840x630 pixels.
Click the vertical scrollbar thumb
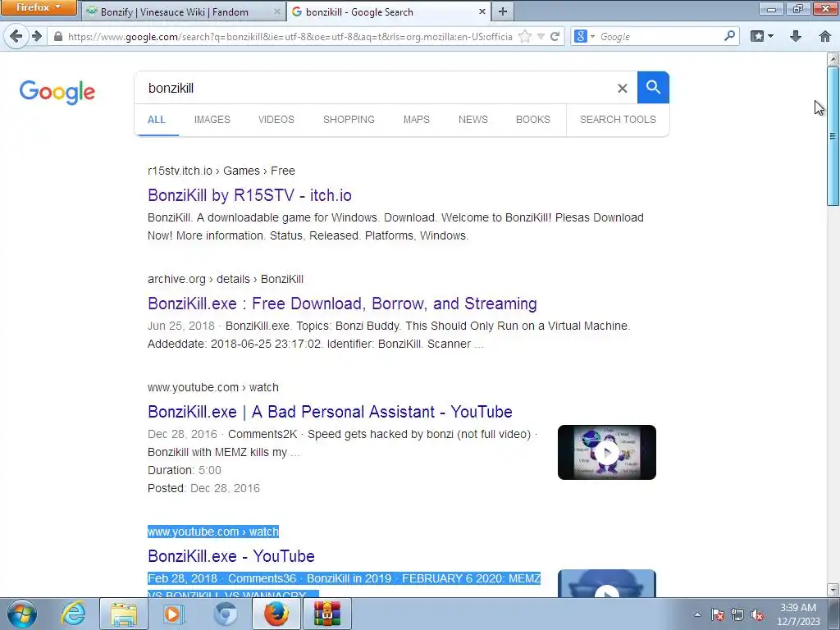pyautogui.click(x=833, y=135)
